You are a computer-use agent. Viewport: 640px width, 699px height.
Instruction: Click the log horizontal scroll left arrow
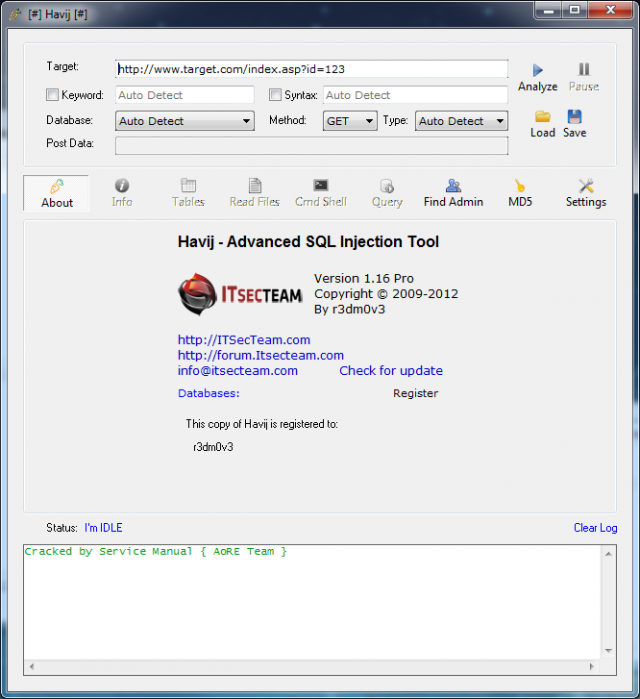(x=32, y=666)
